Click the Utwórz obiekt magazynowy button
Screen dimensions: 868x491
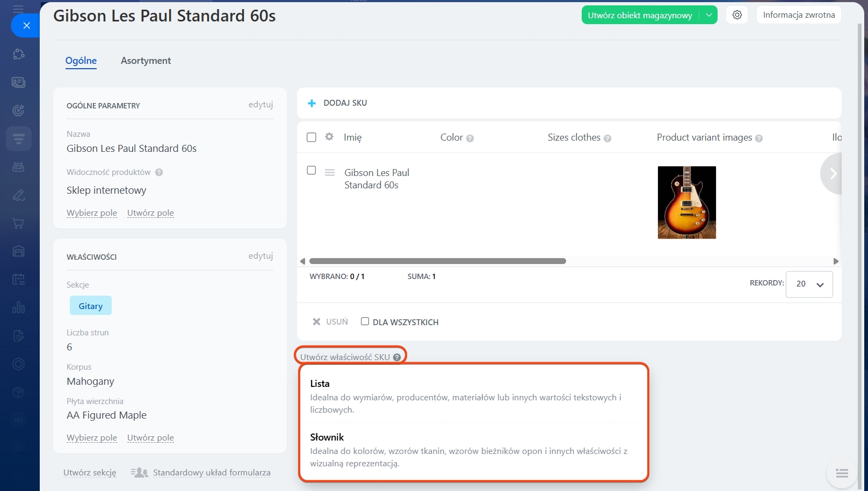pyautogui.click(x=640, y=15)
